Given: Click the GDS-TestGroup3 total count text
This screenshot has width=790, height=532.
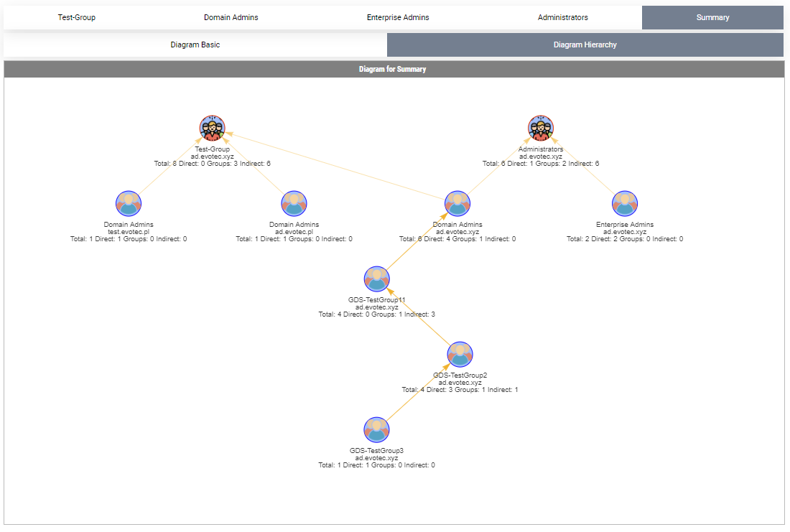Looking at the screenshot, I should tap(376, 465).
